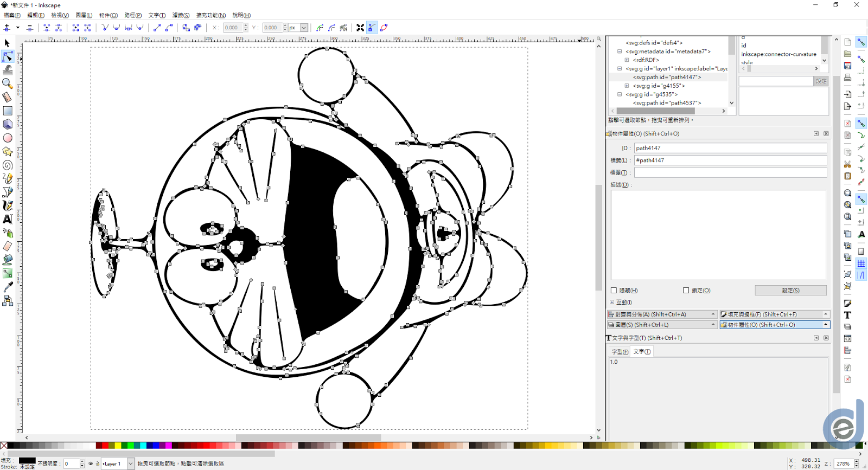The height and width of the screenshot is (470, 868).
Task: Toggle layer visibility eye in status bar
Action: [x=91, y=463]
